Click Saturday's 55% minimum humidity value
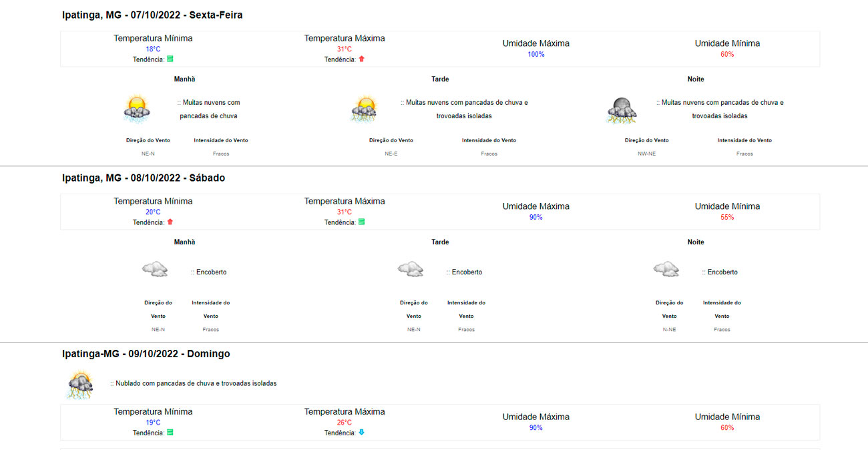This screenshot has width=868, height=450. pos(727,218)
